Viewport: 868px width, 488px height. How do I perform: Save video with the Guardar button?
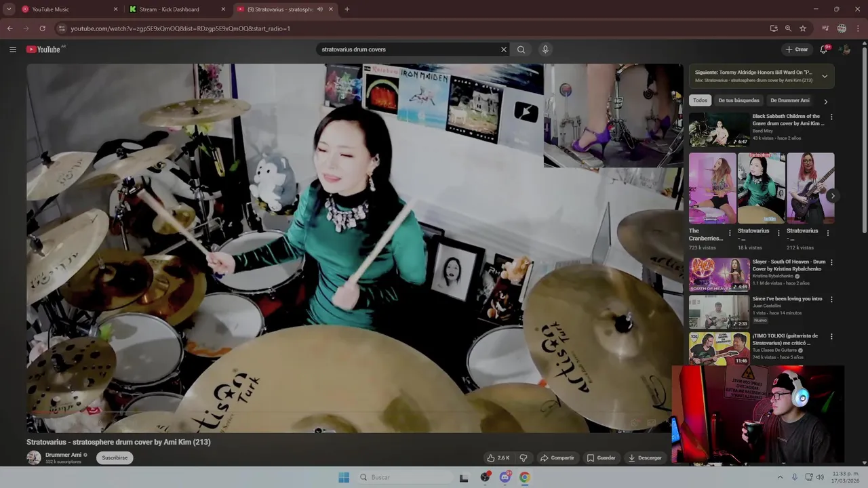(601, 458)
